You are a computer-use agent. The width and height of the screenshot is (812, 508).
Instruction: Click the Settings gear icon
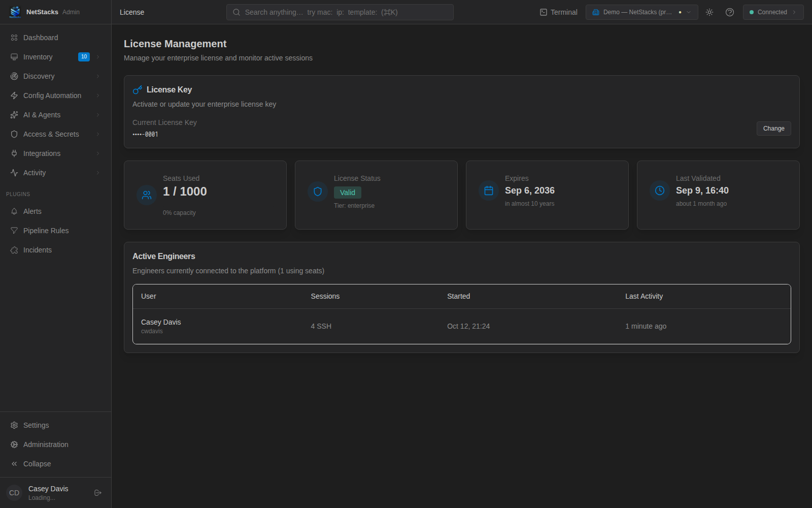coord(14,425)
